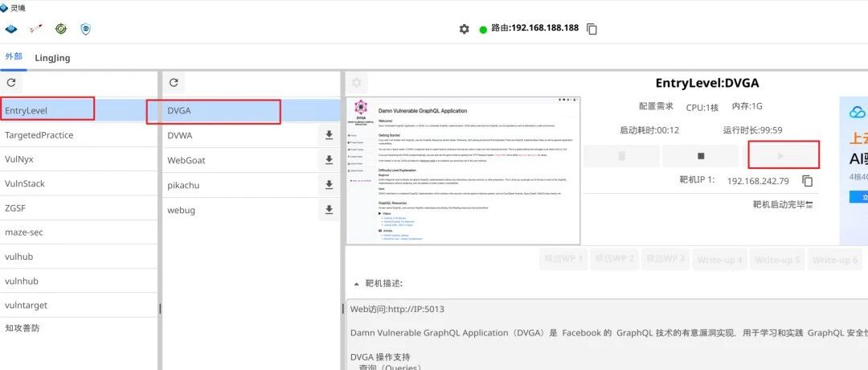This screenshot has width=868, height=370.
Task: Click the blue diamond icon in toolbar
Action: pyautogui.click(x=10, y=29)
